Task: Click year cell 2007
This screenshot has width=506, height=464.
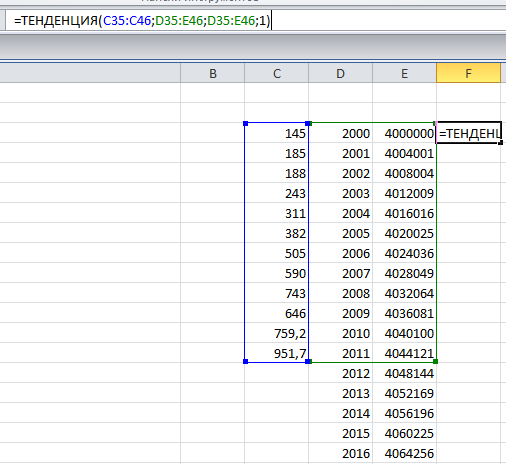Action: (x=340, y=273)
